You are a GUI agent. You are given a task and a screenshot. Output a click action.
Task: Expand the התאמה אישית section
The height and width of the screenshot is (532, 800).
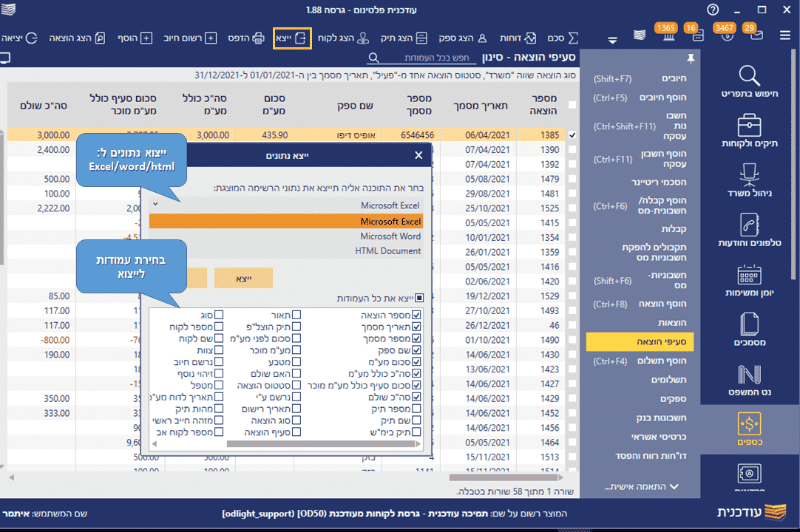click(x=641, y=487)
